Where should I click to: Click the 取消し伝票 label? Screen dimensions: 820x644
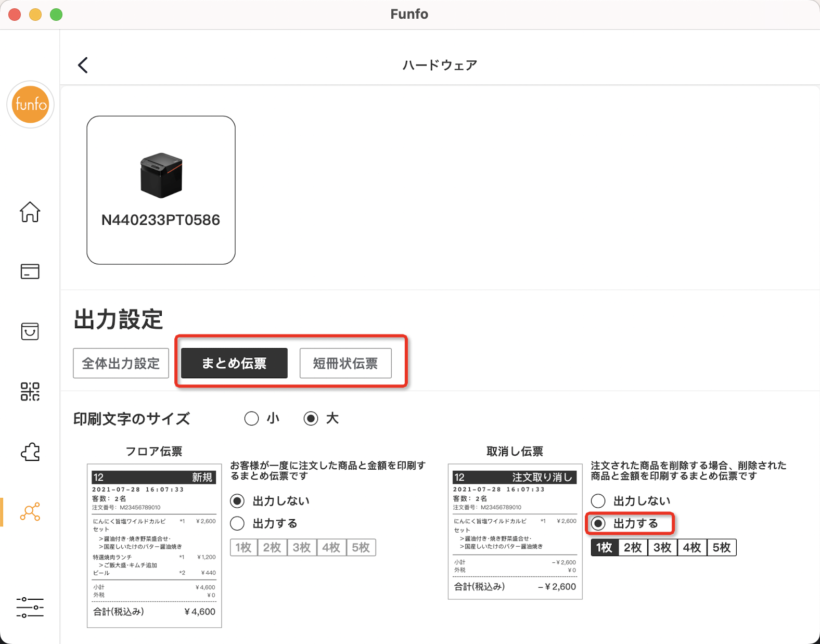click(x=515, y=452)
